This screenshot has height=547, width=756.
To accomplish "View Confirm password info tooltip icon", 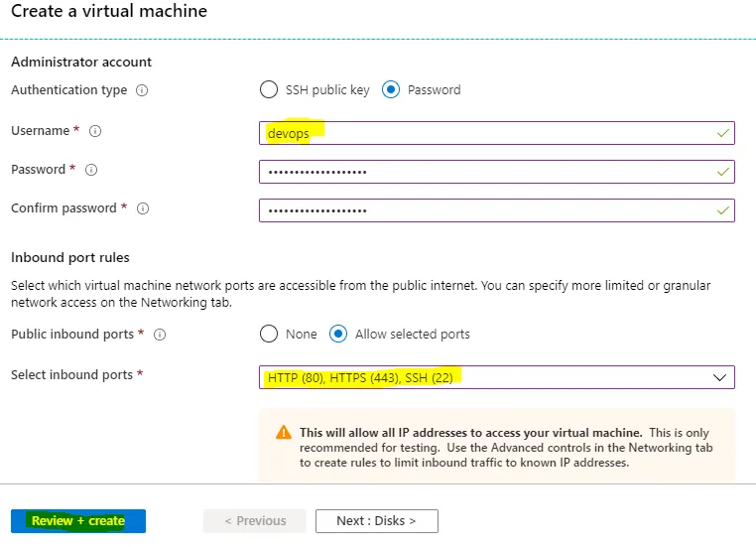I will click(x=143, y=208).
